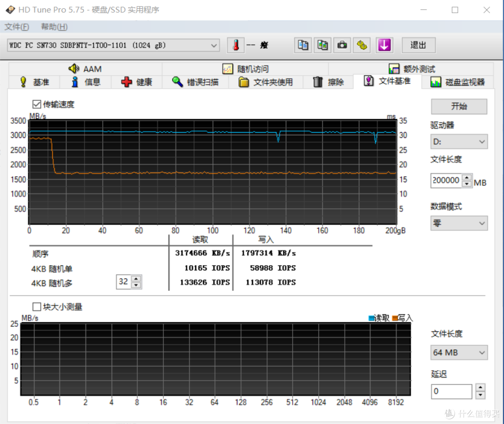Viewport: 504px width, 424px height.
Task: Open the options gear icon
Action: (x=362, y=45)
